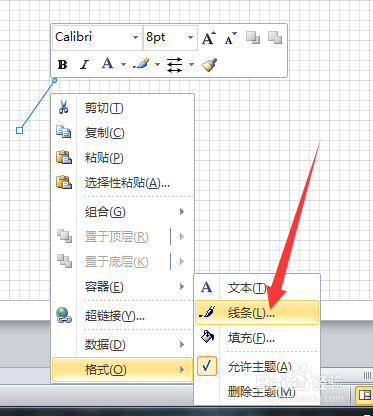373x416 pixels.
Task: Choose 剪切(T) from the context menu
Action: coord(122,108)
